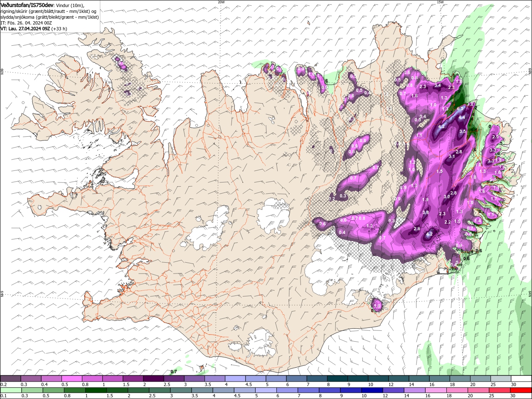Click palest green 0.1 swatch in bottom legend row

click(11, 390)
